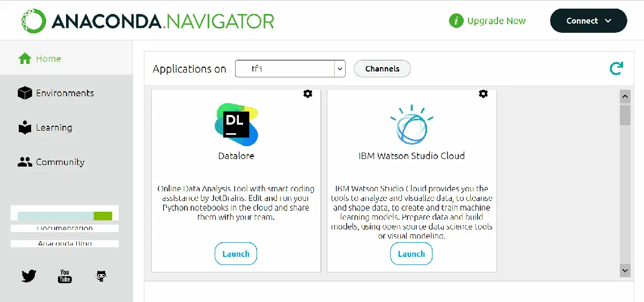Viewport: 644px width, 302px height.
Task: Open Datalore options gear
Action: (x=308, y=94)
